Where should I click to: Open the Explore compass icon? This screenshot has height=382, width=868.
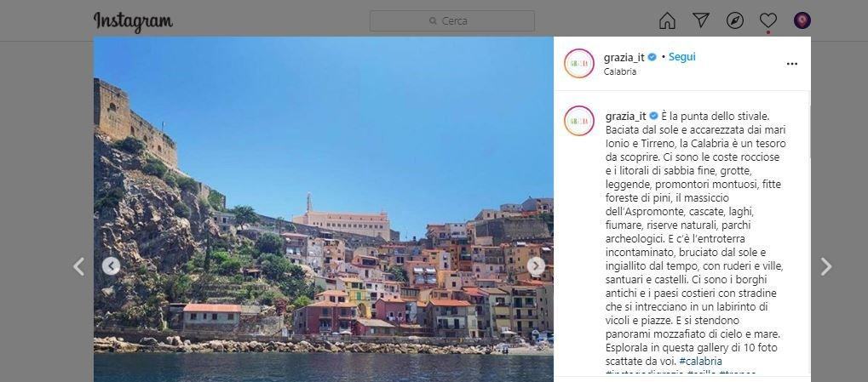click(734, 20)
